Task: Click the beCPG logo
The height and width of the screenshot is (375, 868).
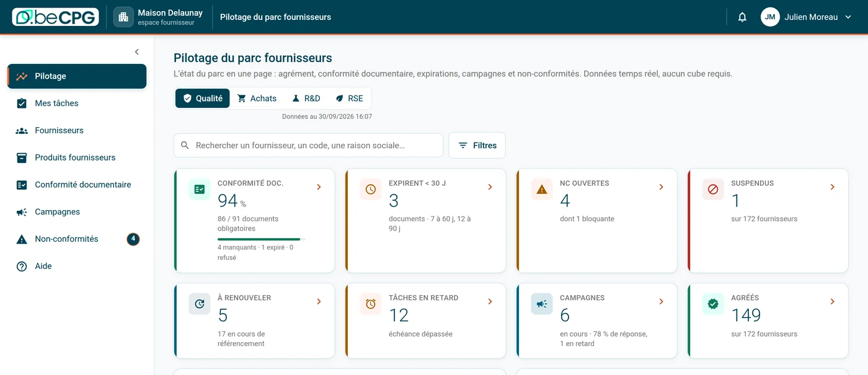Action: (56, 17)
